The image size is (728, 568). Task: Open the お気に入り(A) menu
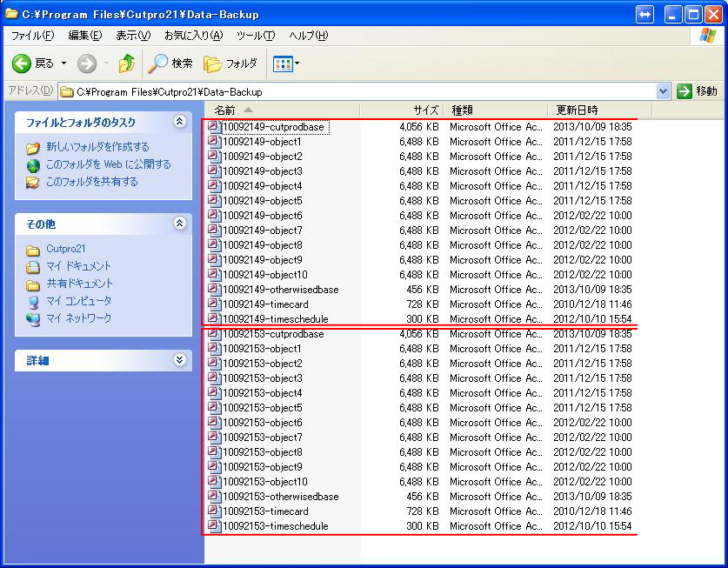[x=194, y=36]
